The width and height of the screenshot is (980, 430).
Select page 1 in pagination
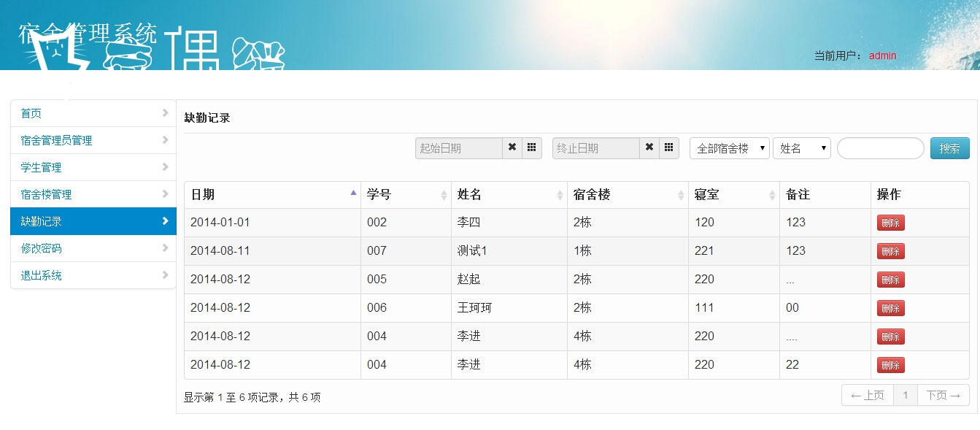[906, 395]
